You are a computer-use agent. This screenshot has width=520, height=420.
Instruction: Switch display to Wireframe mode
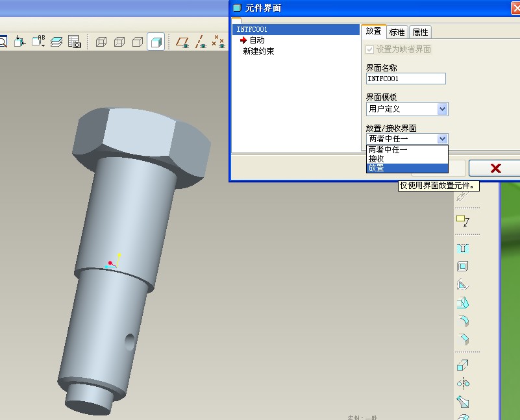[101, 42]
